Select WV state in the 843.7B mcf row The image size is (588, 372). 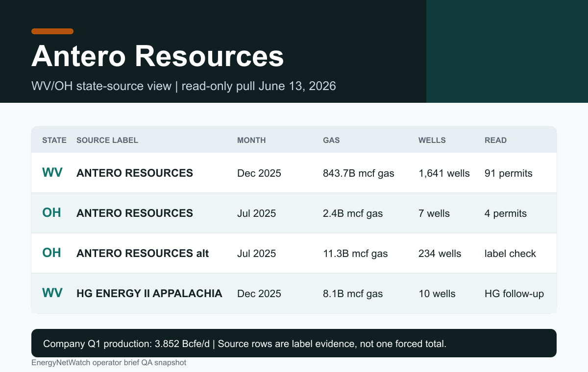tap(52, 173)
